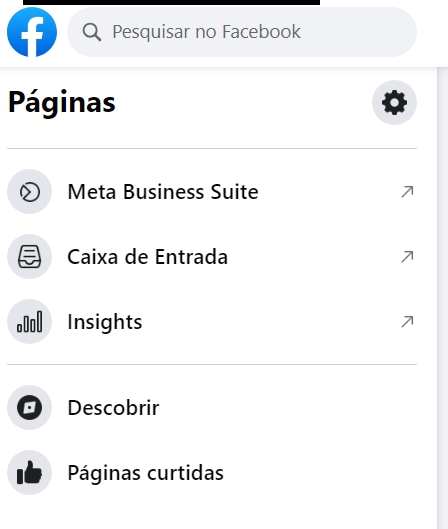
Task: Click the Facebook logo icon
Action: click(x=32, y=32)
